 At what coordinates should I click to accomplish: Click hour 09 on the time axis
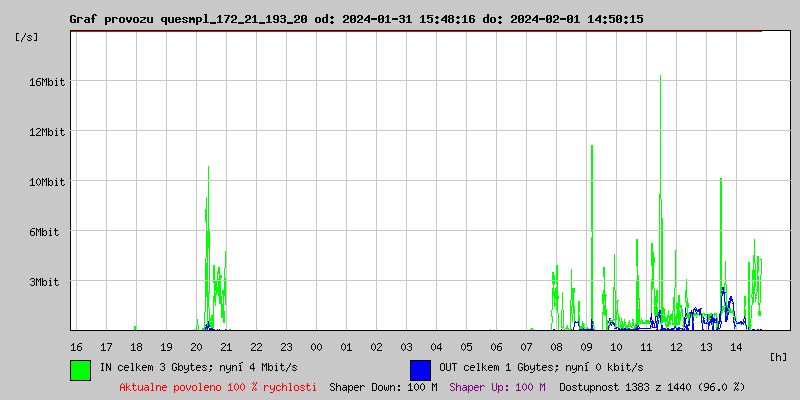586,346
